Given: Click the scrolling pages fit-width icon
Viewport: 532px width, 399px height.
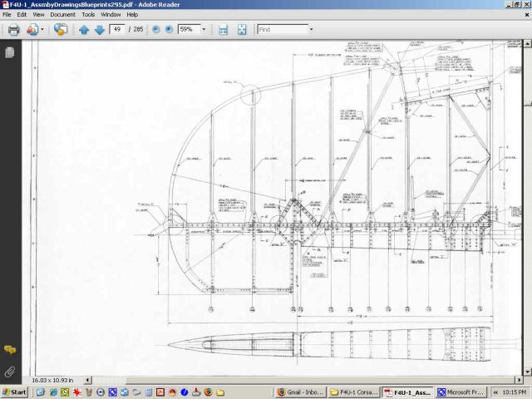Looking at the screenshot, I should click(x=223, y=29).
